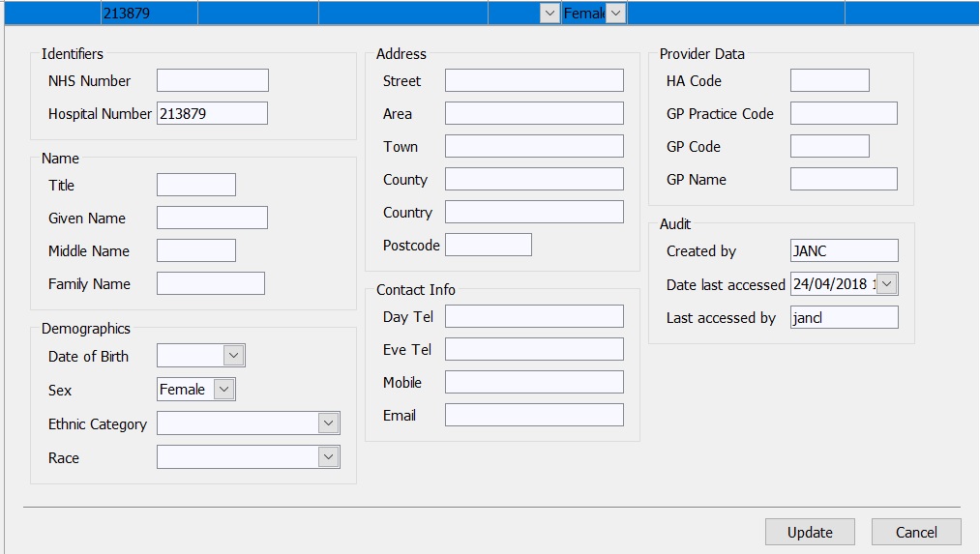Click the Last accessed by field
The width and height of the screenshot is (980, 554).
(x=844, y=317)
